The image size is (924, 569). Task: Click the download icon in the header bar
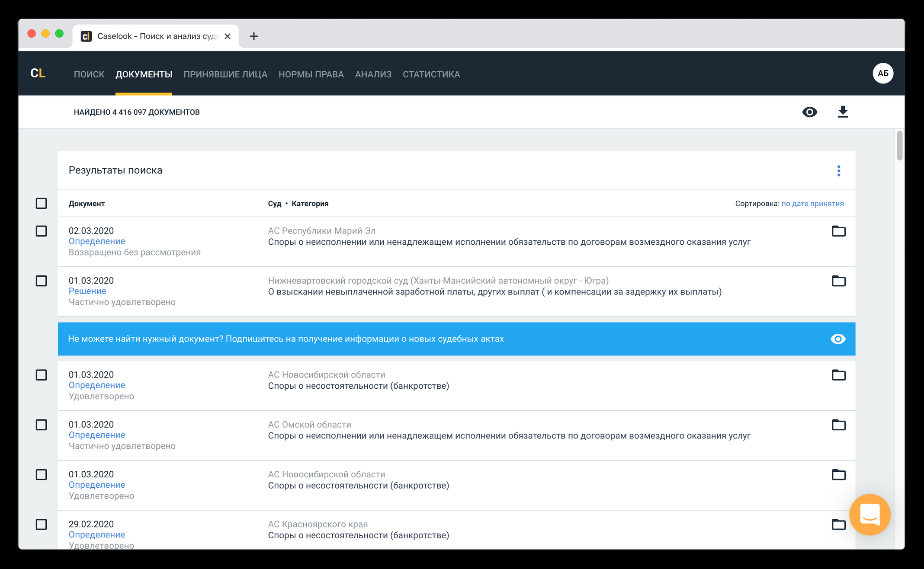point(842,112)
